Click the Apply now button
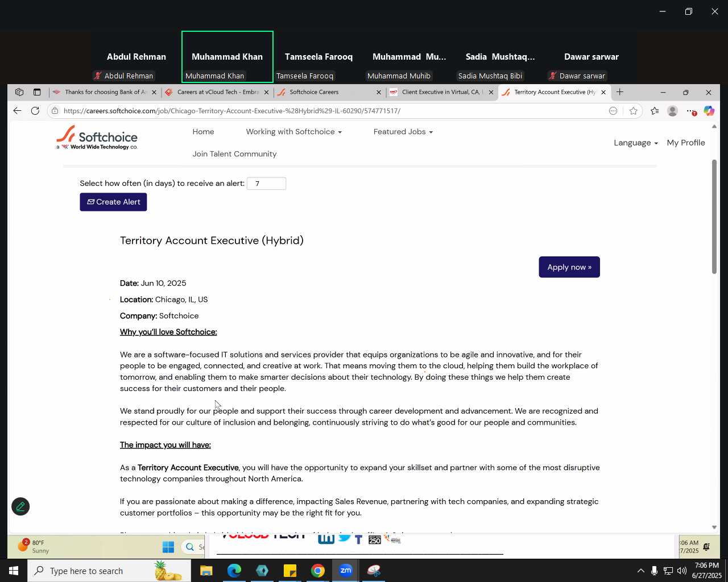 (x=569, y=267)
